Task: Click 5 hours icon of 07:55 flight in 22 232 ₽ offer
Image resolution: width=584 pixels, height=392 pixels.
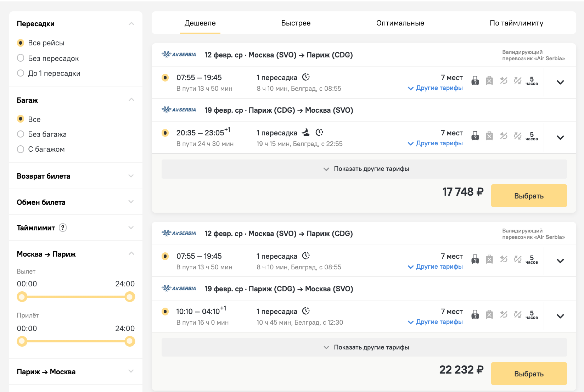Action: click(x=532, y=259)
